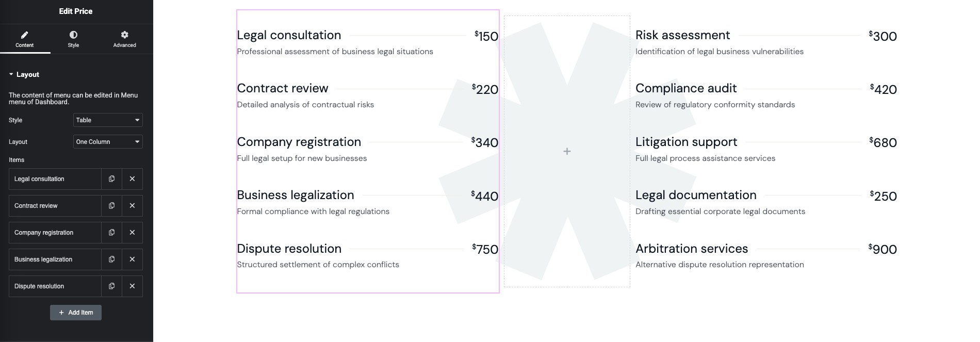The image size is (980, 342).
Task: Click plus icon in empty column
Action: [x=567, y=151]
